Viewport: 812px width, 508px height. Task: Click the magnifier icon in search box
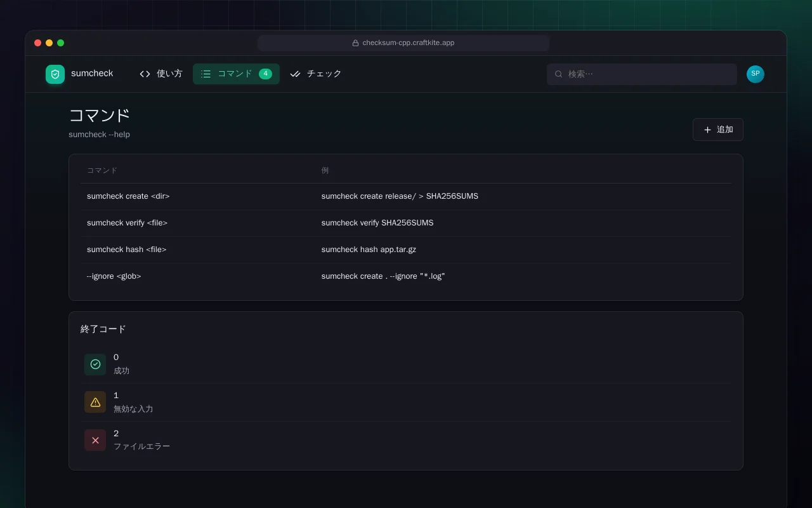coord(559,74)
